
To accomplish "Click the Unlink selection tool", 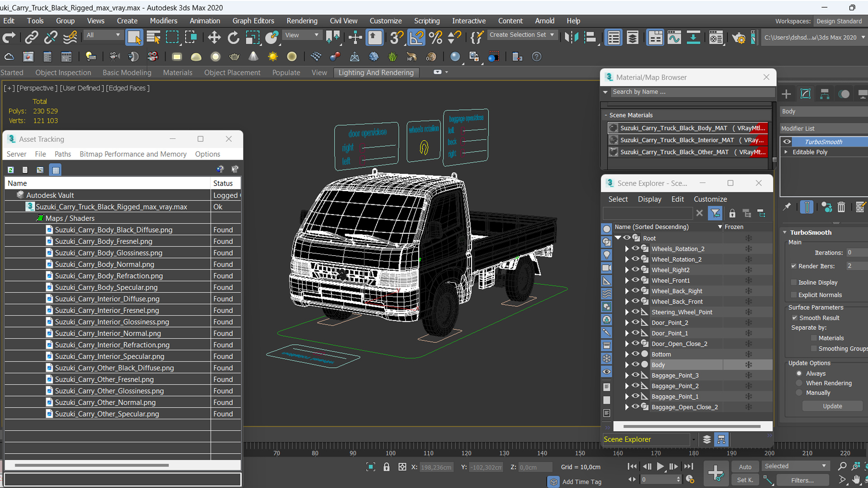I will click(x=51, y=38).
